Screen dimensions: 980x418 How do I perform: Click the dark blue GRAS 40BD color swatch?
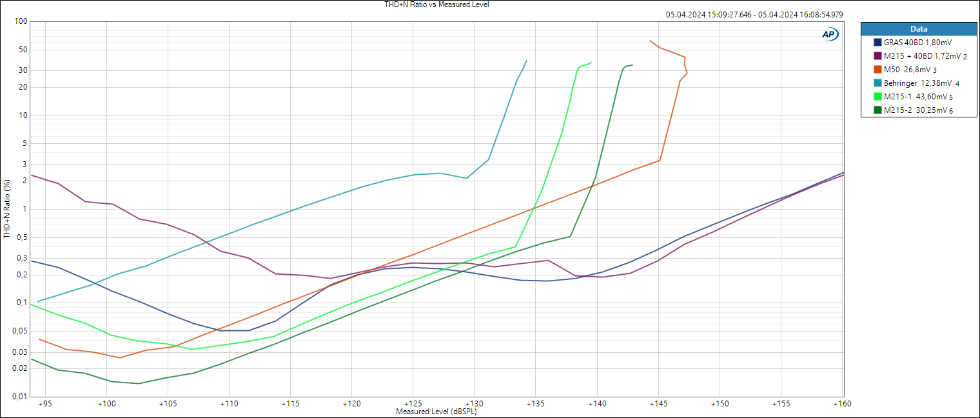click(877, 42)
